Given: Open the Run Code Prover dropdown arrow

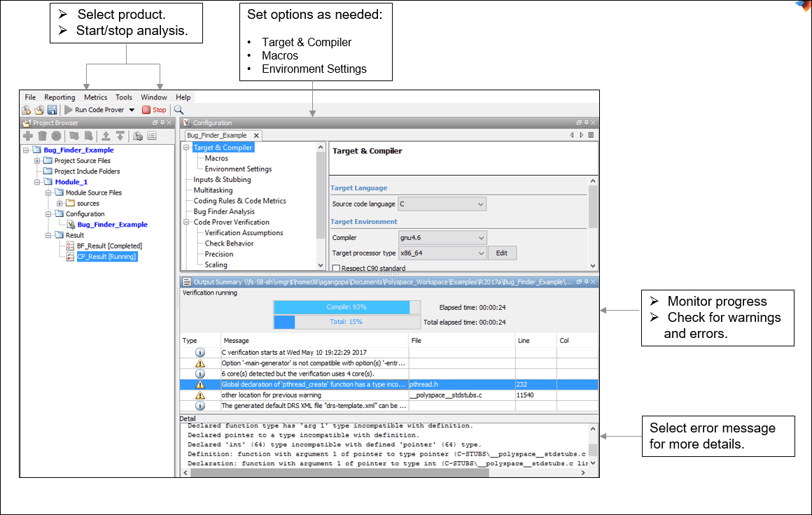Looking at the screenshot, I should [x=132, y=110].
